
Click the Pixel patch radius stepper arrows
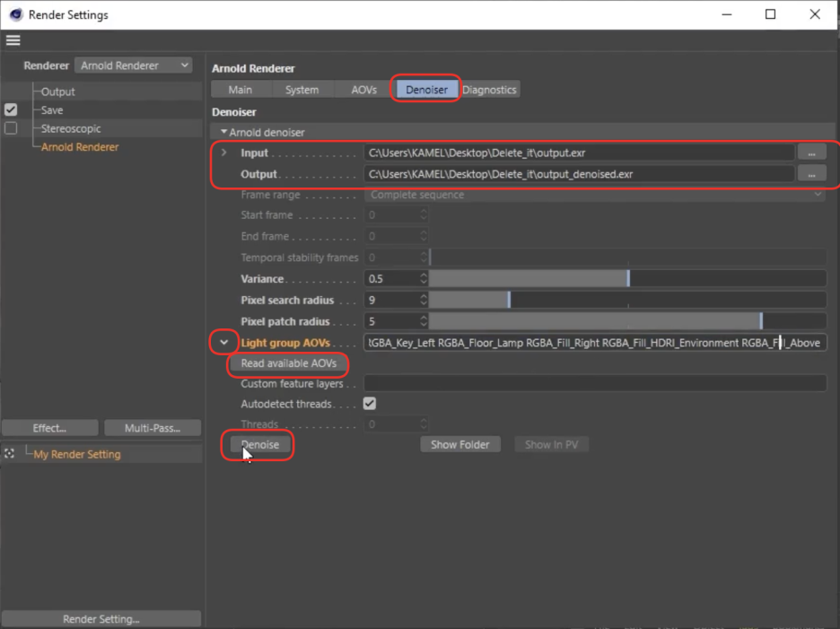[424, 321]
